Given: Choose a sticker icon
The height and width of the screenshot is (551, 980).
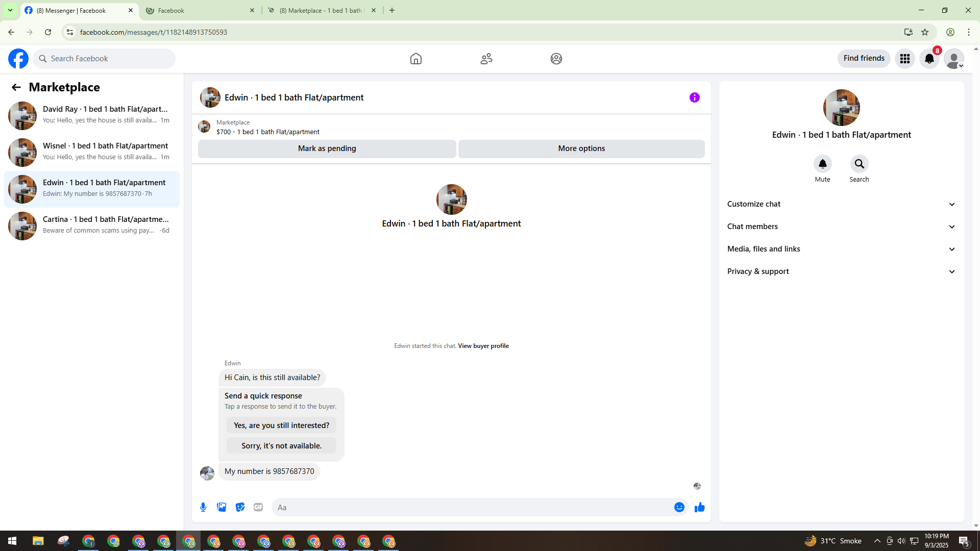Looking at the screenshot, I should click(240, 507).
